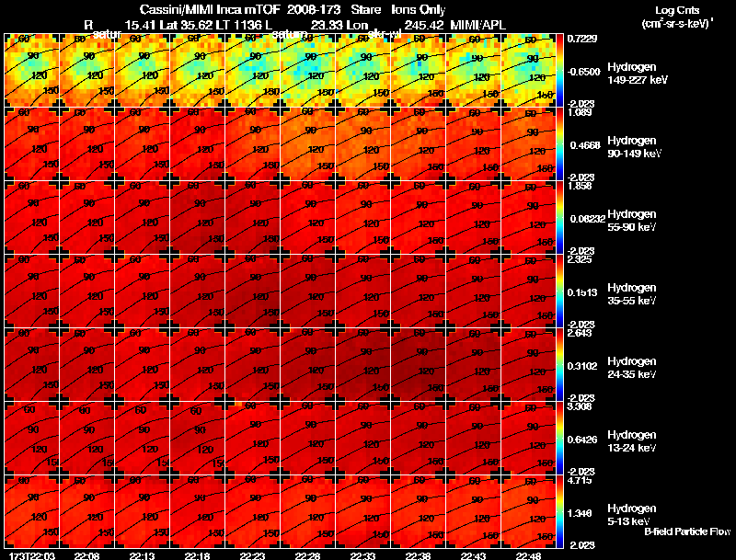The image size is (736, 560).
Task: Click the 'Hydrogen 35-55 keV' row label
Action: point(632,294)
